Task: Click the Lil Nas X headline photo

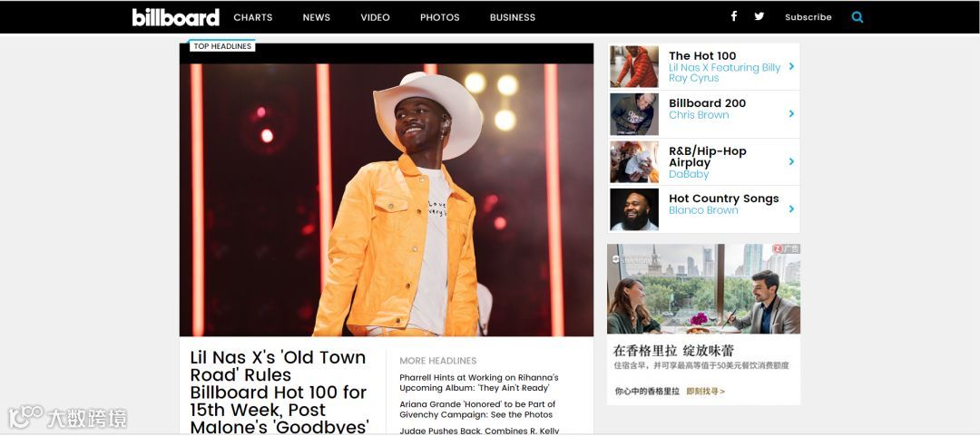Action: point(387,200)
